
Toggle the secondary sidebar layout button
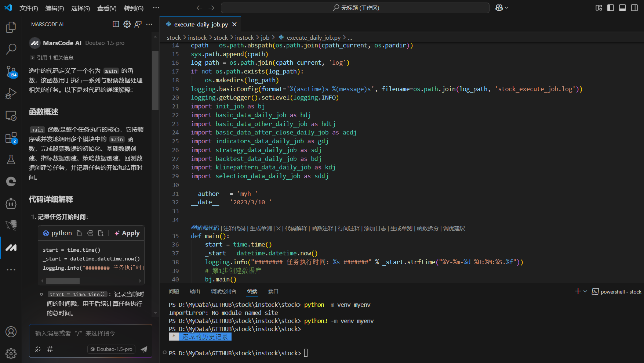[x=634, y=8]
